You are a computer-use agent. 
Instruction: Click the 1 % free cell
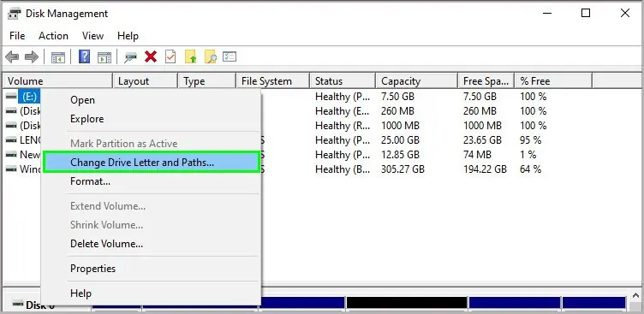528,155
